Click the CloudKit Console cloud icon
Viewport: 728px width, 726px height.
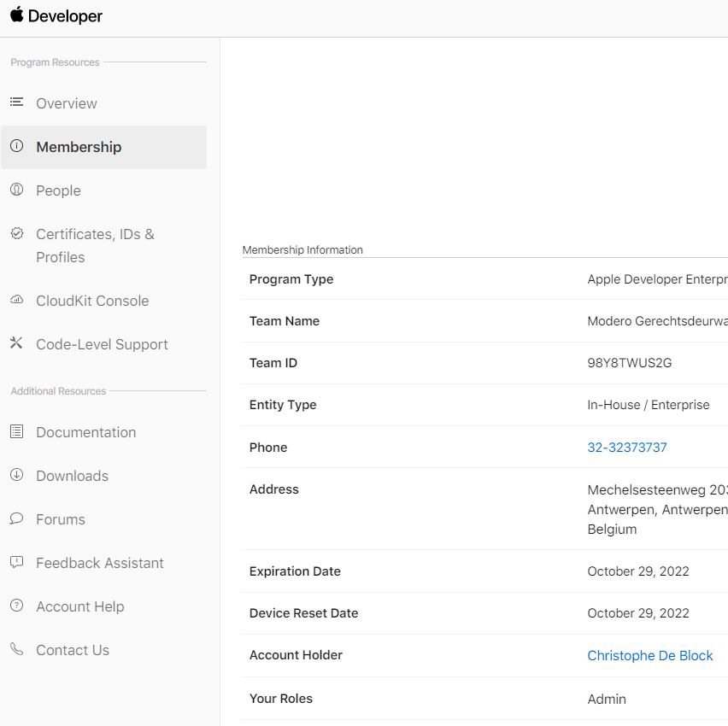(x=17, y=300)
